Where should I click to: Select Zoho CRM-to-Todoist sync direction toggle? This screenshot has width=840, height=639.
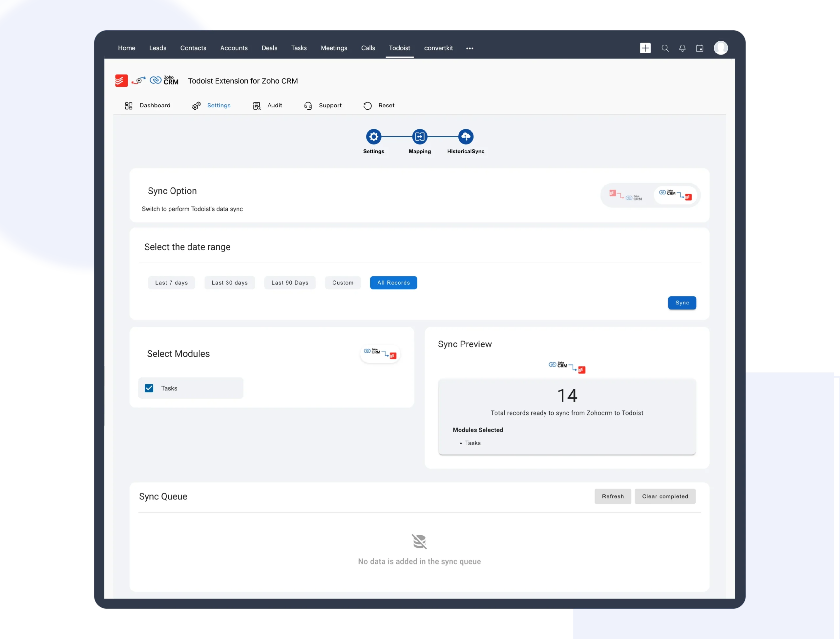[x=675, y=195]
